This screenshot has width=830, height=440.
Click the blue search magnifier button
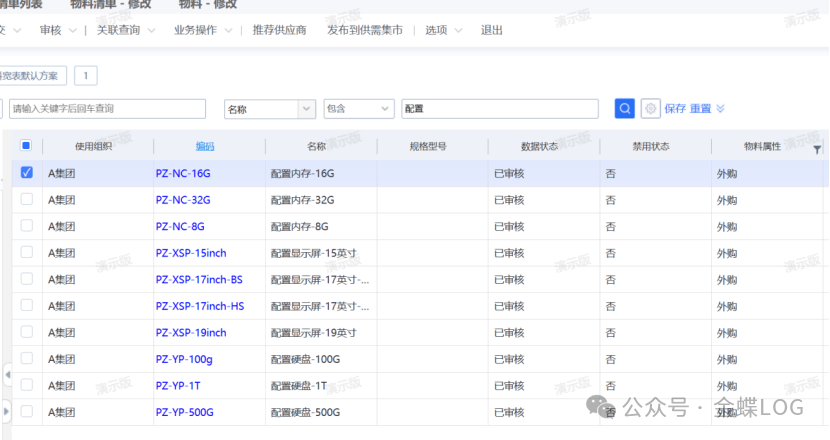click(x=625, y=109)
